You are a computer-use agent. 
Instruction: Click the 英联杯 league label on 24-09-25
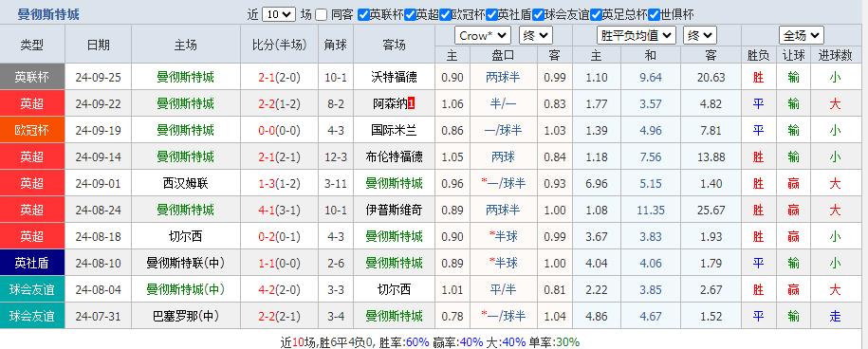tap(32, 78)
